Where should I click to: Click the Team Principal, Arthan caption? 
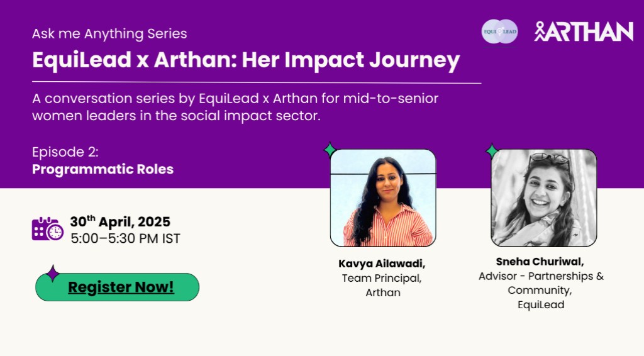382,286
